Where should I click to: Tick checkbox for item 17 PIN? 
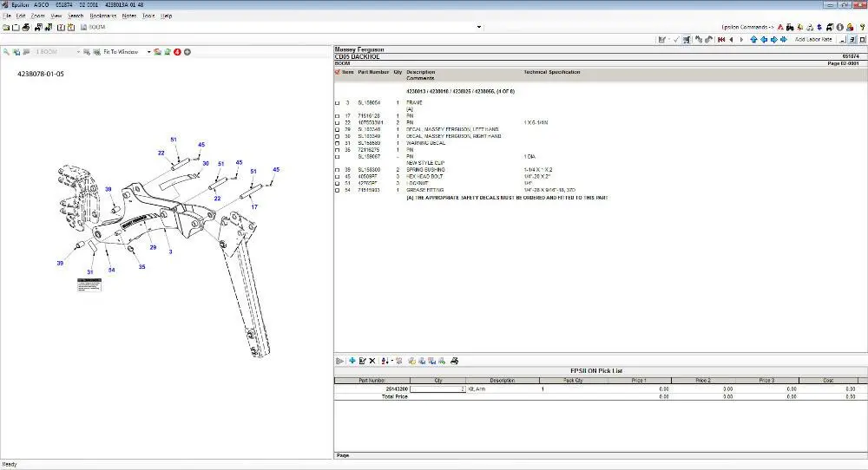[x=337, y=117]
